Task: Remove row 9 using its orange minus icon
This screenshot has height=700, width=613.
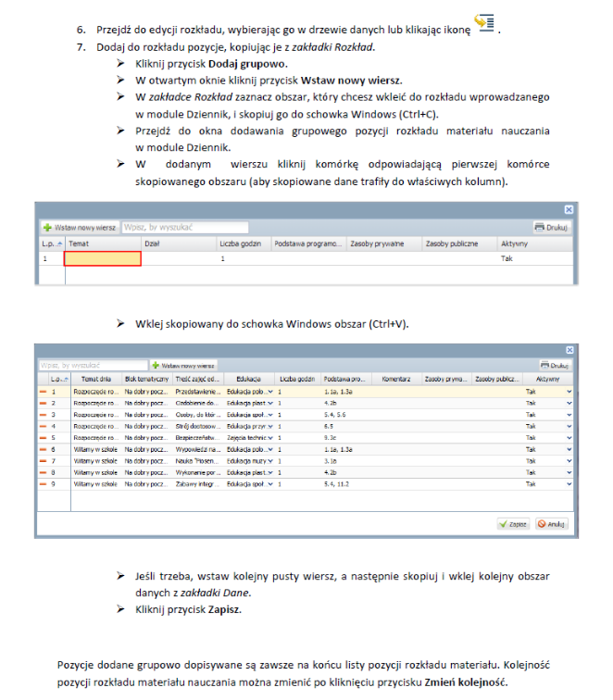Action: pyautogui.click(x=43, y=484)
